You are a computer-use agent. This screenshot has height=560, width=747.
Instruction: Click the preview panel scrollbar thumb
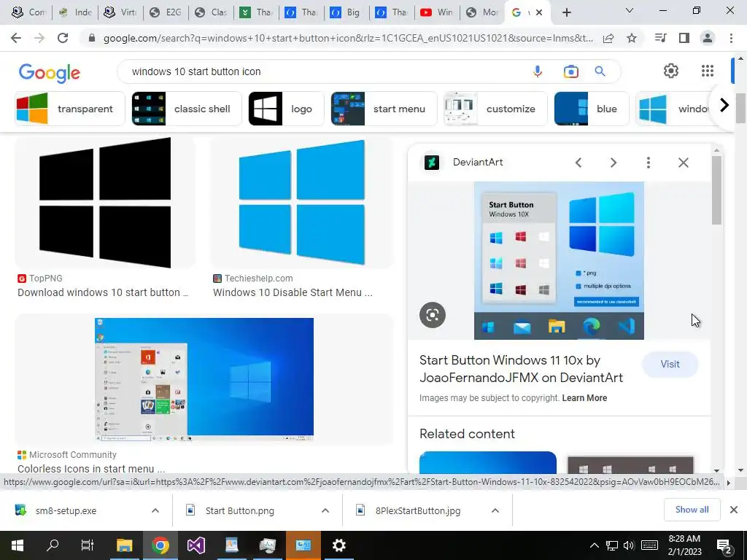[x=716, y=190]
